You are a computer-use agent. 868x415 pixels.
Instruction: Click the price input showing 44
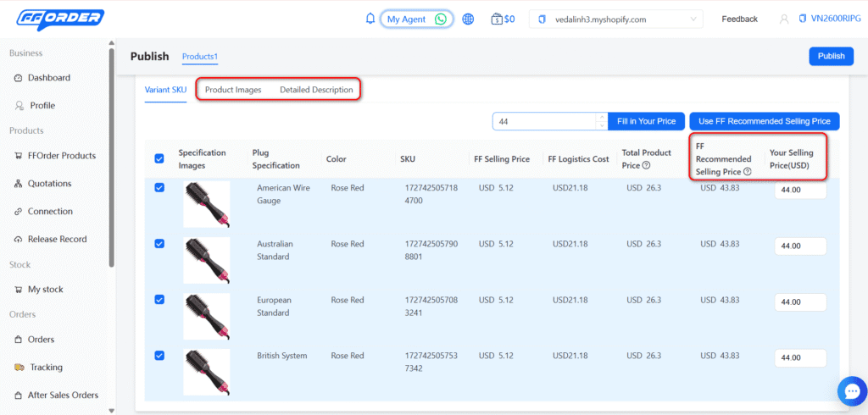click(x=545, y=121)
